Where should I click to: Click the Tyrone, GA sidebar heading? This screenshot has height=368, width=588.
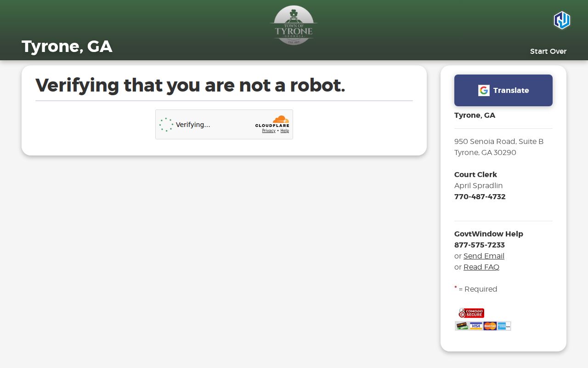pos(475,115)
